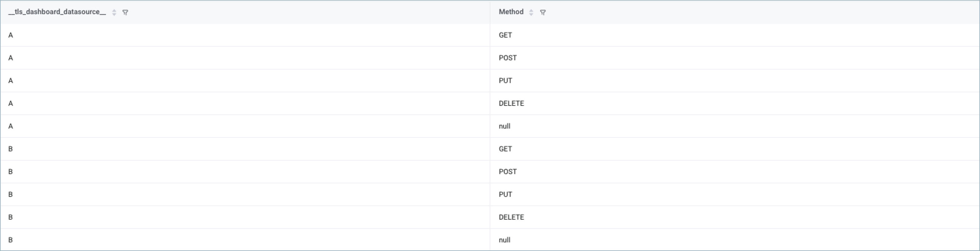Click the Method column header label
Viewport: 980px width, 251px height.
click(511, 12)
